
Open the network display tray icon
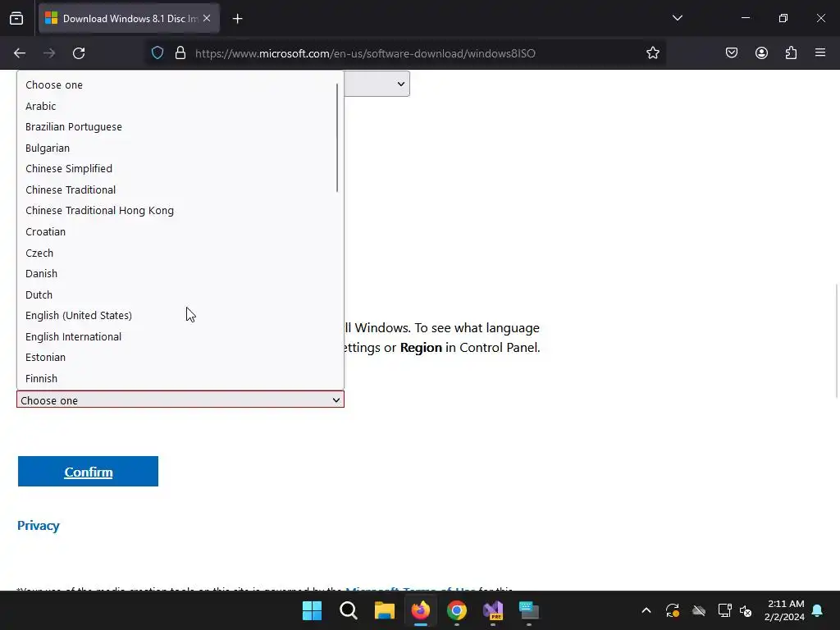(725, 610)
